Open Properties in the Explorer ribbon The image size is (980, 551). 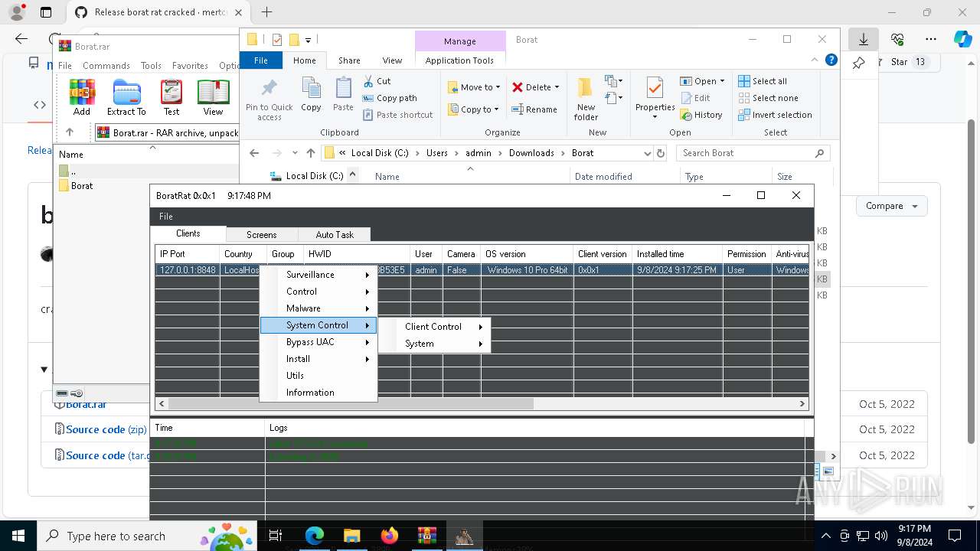click(x=655, y=99)
